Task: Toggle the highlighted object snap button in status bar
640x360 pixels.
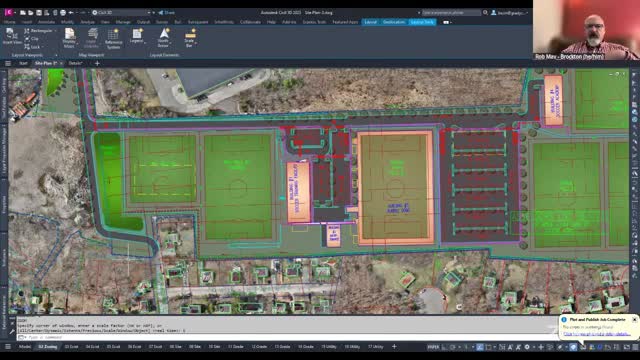Action: pyautogui.click(x=480, y=347)
